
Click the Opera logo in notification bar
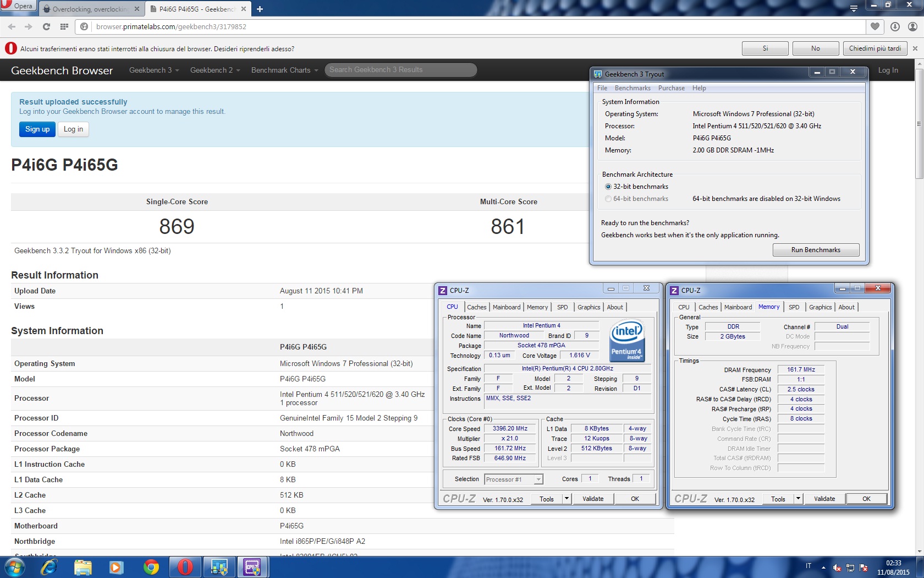point(11,48)
